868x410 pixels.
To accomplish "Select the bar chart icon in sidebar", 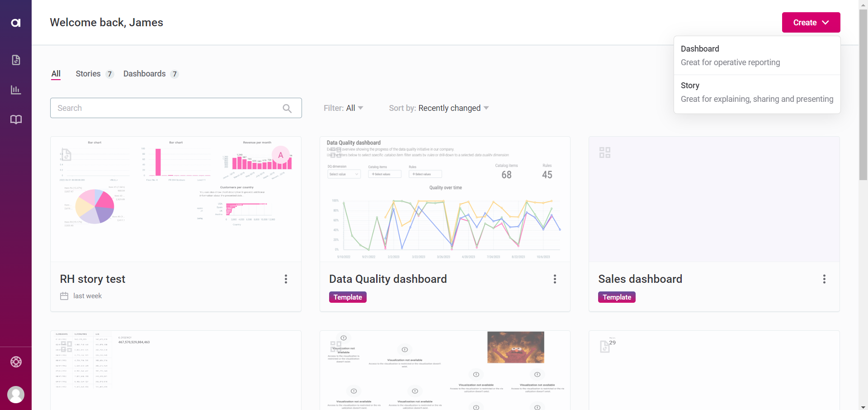I will click(16, 90).
